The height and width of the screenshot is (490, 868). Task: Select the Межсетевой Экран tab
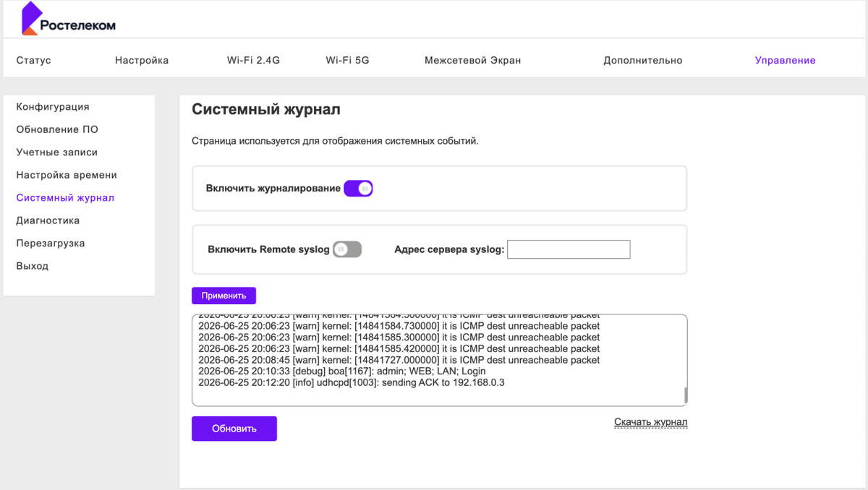(472, 61)
